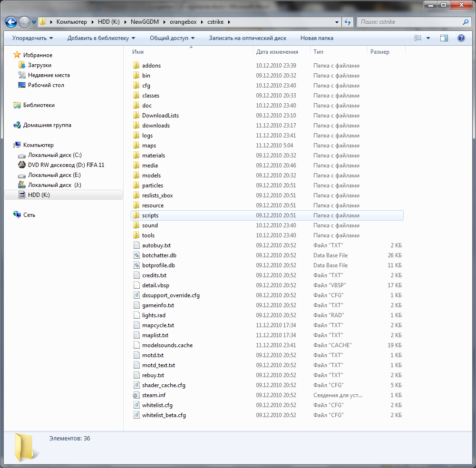Open 'Рабочий стол' in the sidebar
The width and height of the screenshot is (476, 468).
pos(46,85)
